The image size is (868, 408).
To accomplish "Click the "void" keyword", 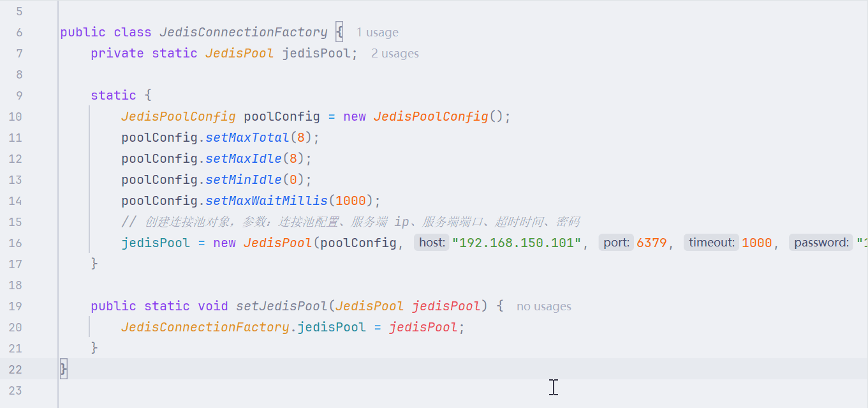I will click(x=213, y=306).
